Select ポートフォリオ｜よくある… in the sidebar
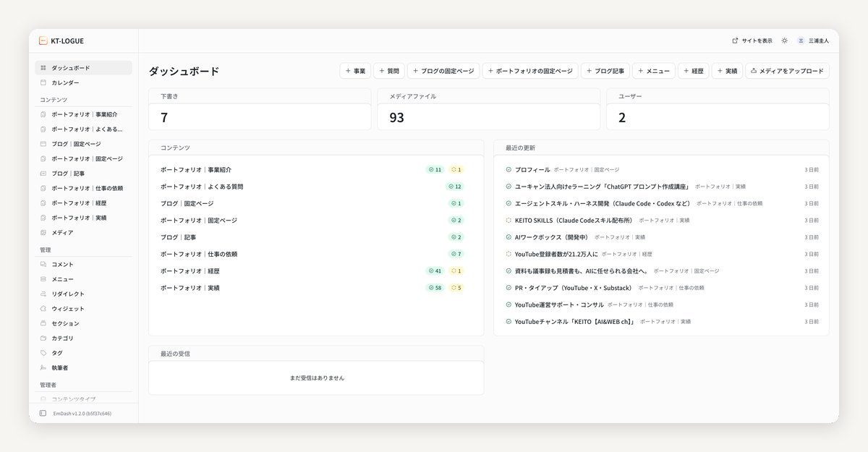 pos(83,129)
